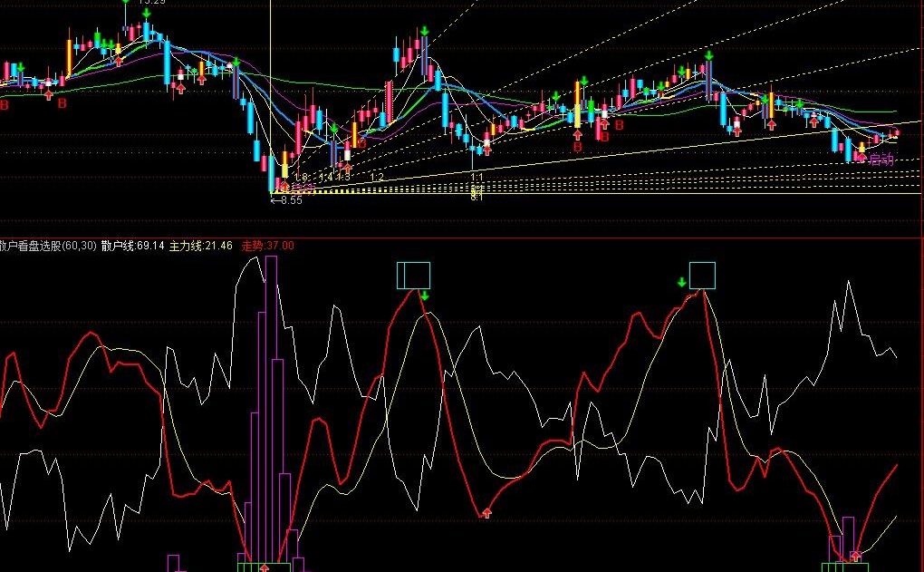924x572 pixels.
Task: Click the red up arrow beside the purple 启动 label
Action: click(x=862, y=158)
